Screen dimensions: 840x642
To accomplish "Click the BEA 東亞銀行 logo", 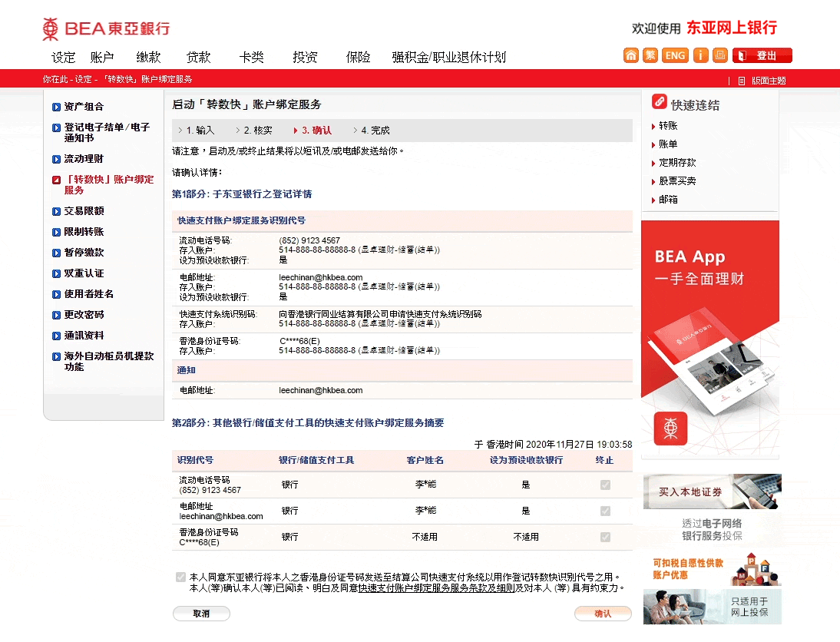I will [x=106, y=28].
